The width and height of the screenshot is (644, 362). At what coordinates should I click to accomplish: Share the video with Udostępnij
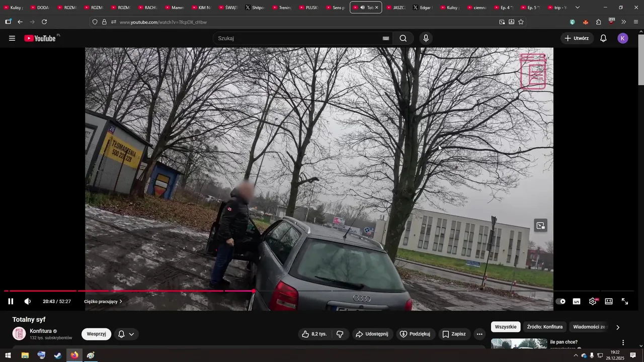pyautogui.click(x=372, y=334)
